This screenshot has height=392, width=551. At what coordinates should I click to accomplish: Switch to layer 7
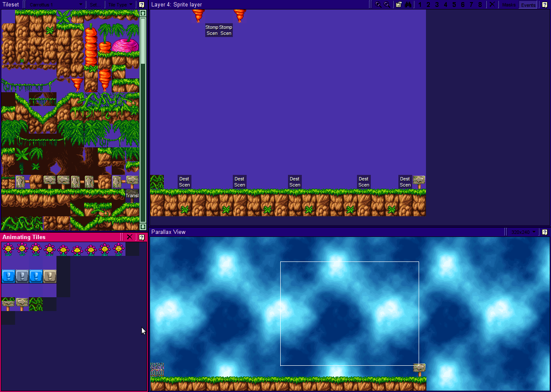471,5
